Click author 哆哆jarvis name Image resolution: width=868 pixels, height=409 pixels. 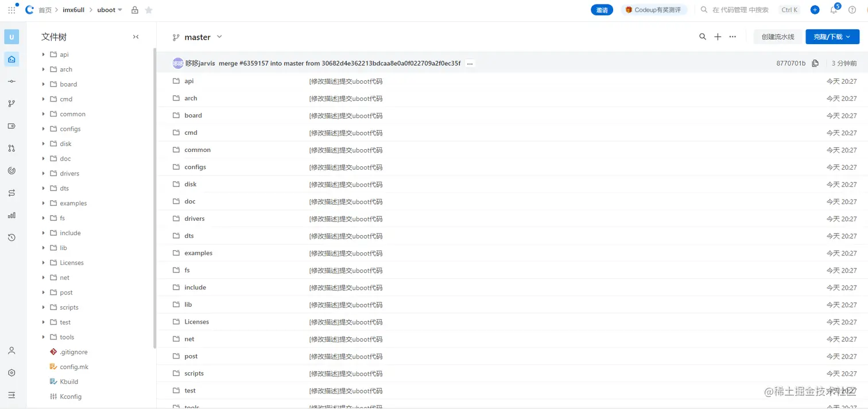coord(200,64)
